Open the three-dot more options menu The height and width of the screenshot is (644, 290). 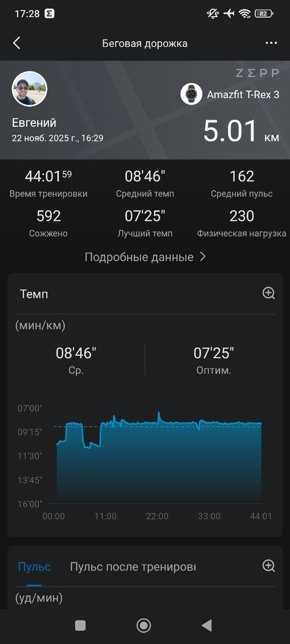tap(271, 43)
